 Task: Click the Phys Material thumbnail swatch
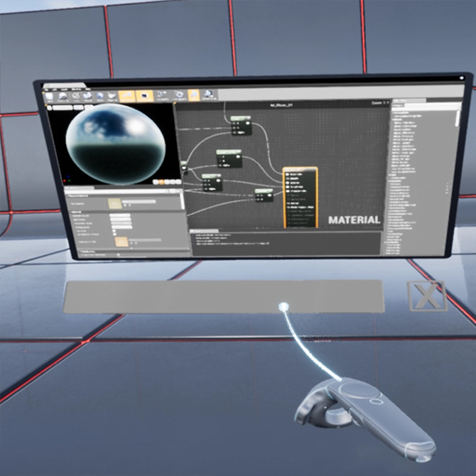point(115,204)
